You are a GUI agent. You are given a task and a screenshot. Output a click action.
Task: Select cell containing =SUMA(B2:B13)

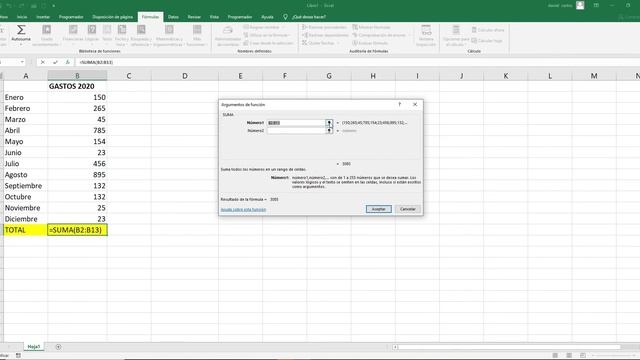pos(77,230)
